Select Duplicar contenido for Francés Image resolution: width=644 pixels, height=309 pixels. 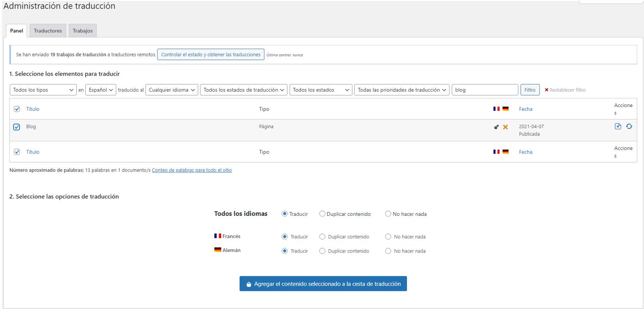(x=322, y=237)
